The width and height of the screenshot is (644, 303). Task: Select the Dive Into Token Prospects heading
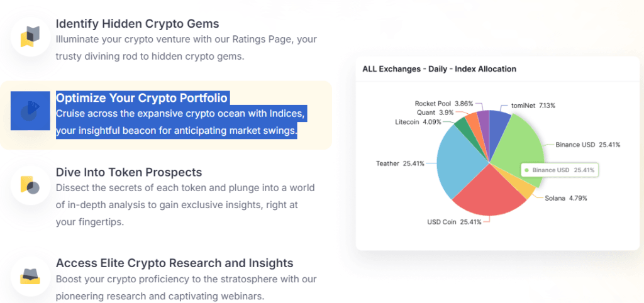128,172
